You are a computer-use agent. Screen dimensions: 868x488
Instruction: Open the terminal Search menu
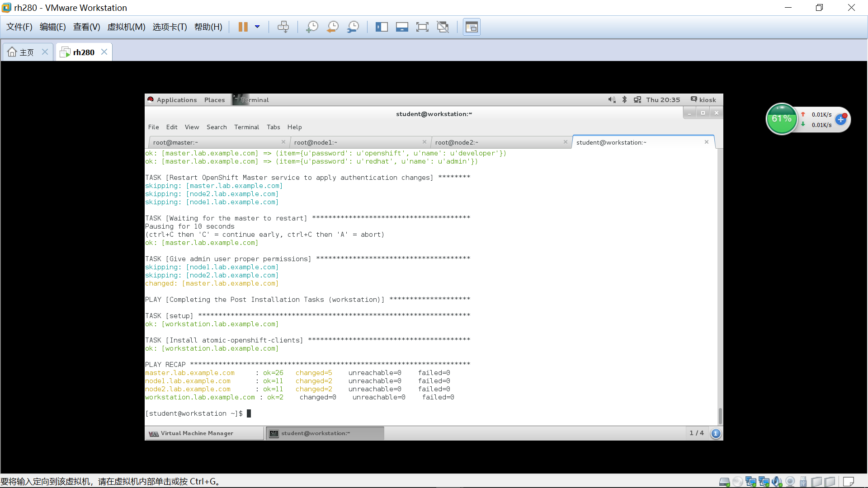(x=217, y=127)
